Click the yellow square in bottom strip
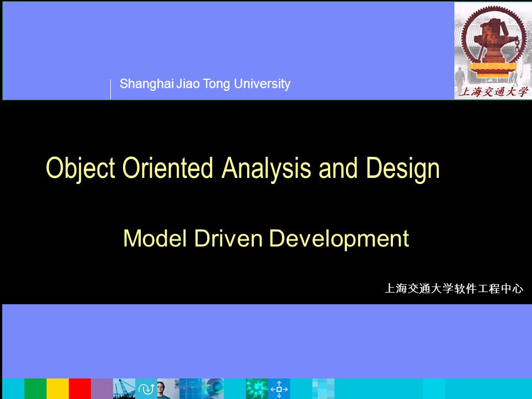Image resolution: width=532 pixels, height=399 pixels. pyautogui.click(x=58, y=388)
